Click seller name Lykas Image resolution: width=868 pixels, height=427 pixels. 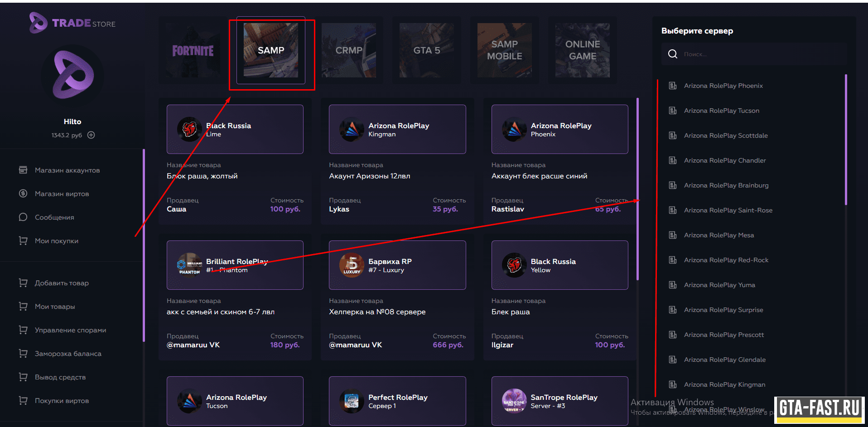339,209
